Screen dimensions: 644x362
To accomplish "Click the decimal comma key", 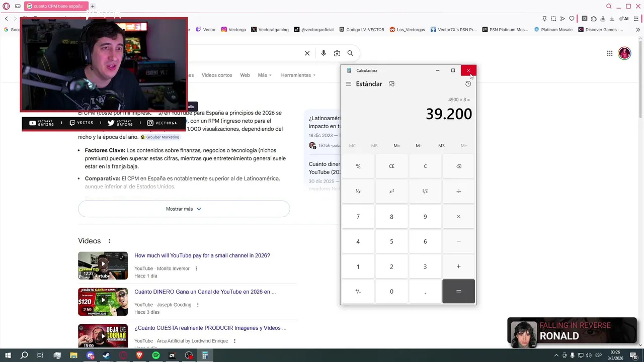I will point(425,292).
